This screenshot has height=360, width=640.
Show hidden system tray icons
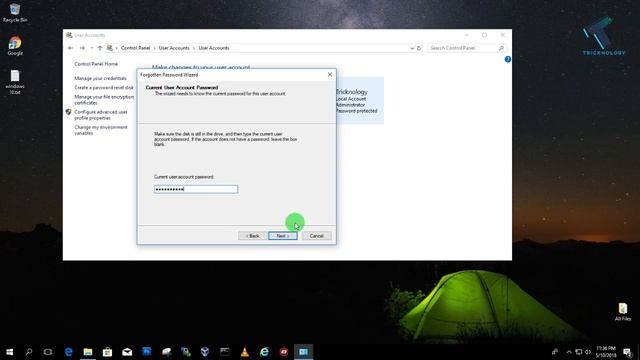(569, 352)
